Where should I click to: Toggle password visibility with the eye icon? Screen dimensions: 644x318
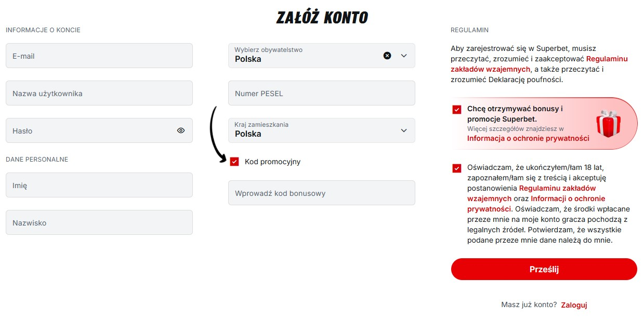pos(181,130)
